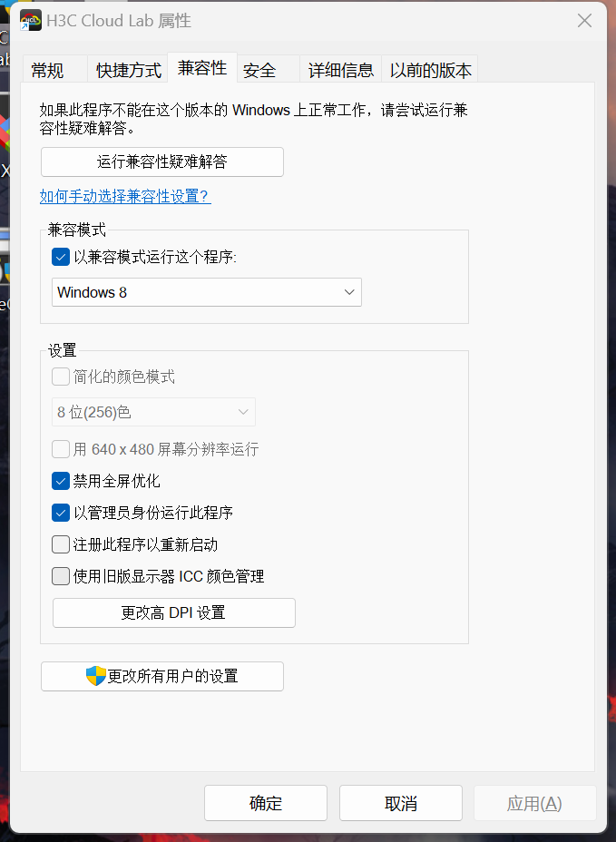
Task: Click 更改高 DPI 设置 button
Action: (x=173, y=612)
